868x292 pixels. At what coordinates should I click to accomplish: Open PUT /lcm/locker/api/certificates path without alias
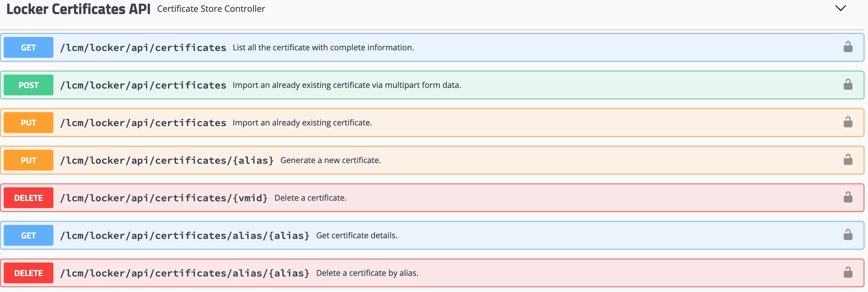tap(143, 123)
